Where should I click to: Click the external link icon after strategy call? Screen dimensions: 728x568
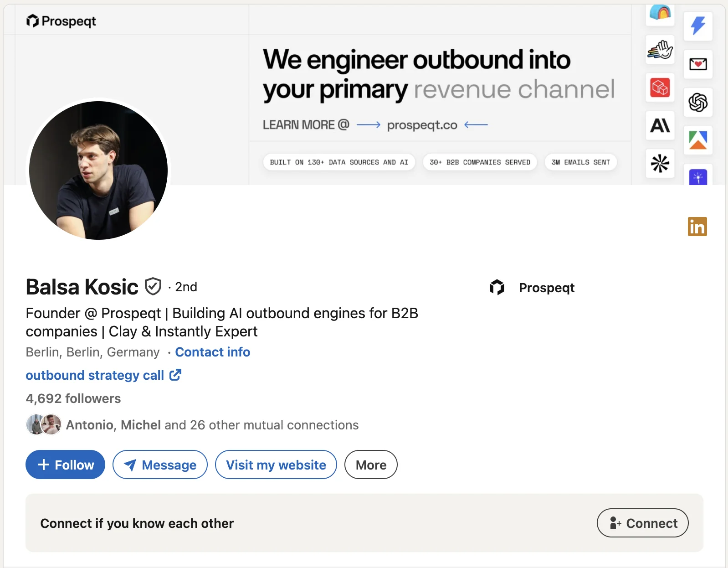[175, 375]
